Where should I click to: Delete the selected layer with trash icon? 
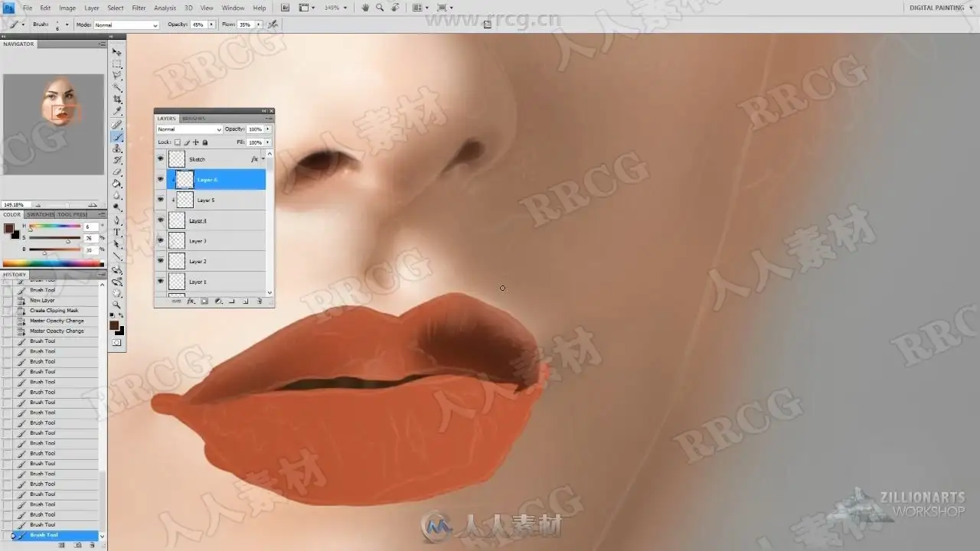[x=259, y=302]
